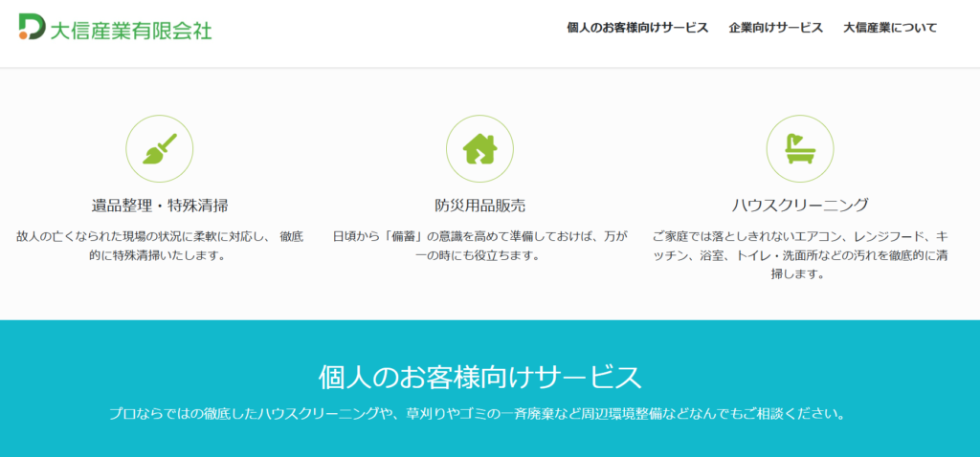
Task: Click the bathtub icon for ハウスクリーニング
Action: coord(799,148)
